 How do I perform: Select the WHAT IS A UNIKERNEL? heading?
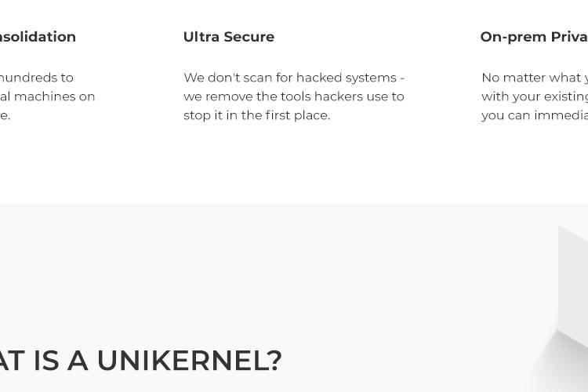coord(140,361)
